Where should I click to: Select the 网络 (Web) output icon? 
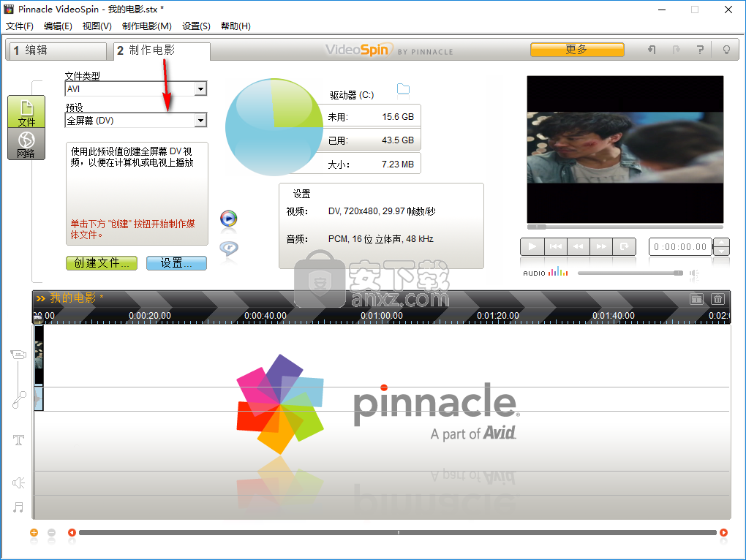click(26, 143)
